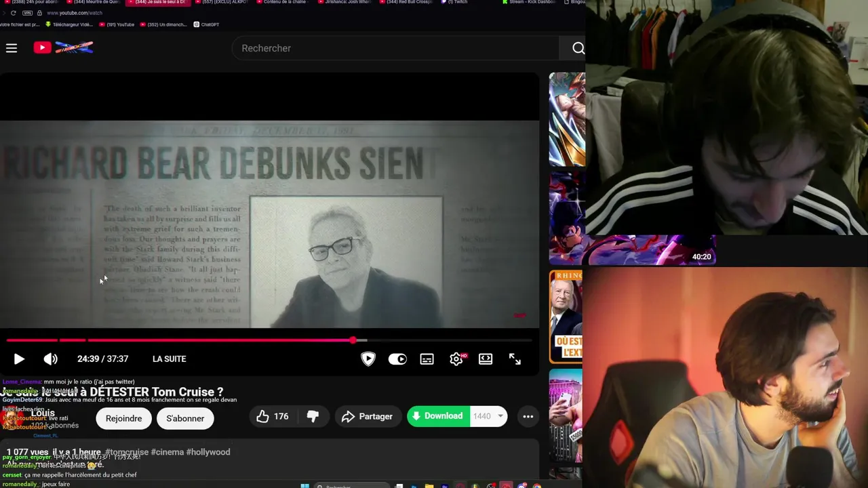Image resolution: width=868 pixels, height=488 pixels.
Task: Dislike the video
Action: click(313, 416)
